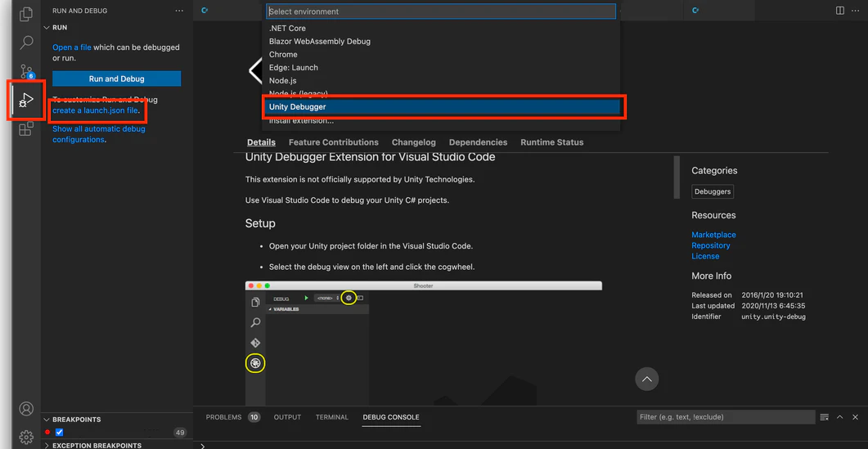Click the extension details vertical scrollbar
Viewport: 868px width, 449px height.
(676, 177)
